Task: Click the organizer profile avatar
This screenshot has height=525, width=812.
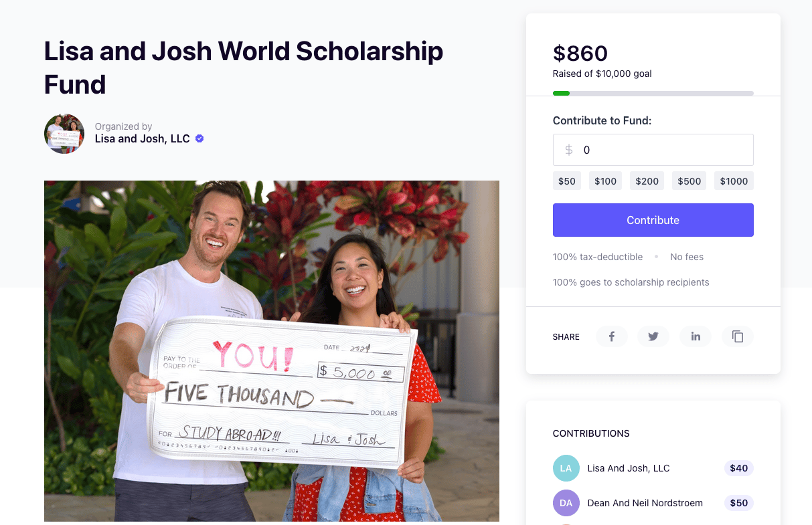Action: click(x=64, y=134)
